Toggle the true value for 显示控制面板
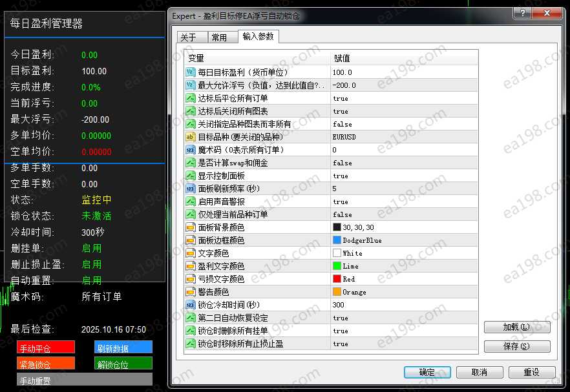This screenshot has height=392, width=570. click(x=341, y=176)
